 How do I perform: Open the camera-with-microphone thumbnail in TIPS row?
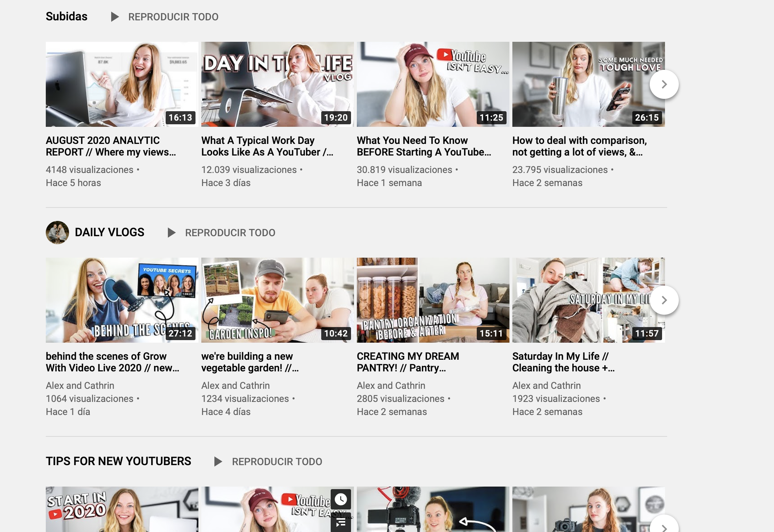433,509
